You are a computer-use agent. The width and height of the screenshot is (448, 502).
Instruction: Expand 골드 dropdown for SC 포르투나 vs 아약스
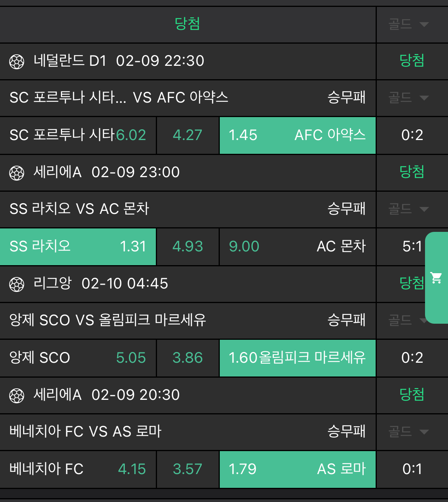coord(408,98)
